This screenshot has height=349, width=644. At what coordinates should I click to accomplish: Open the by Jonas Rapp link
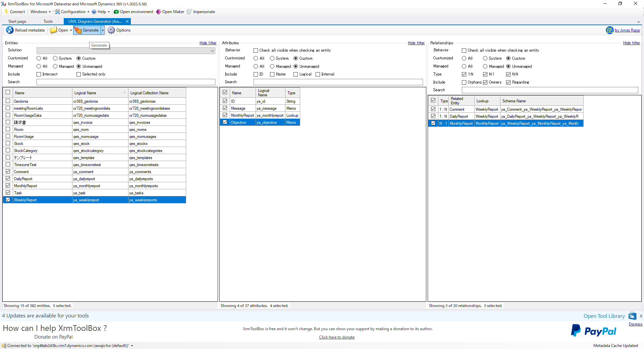[627, 30]
